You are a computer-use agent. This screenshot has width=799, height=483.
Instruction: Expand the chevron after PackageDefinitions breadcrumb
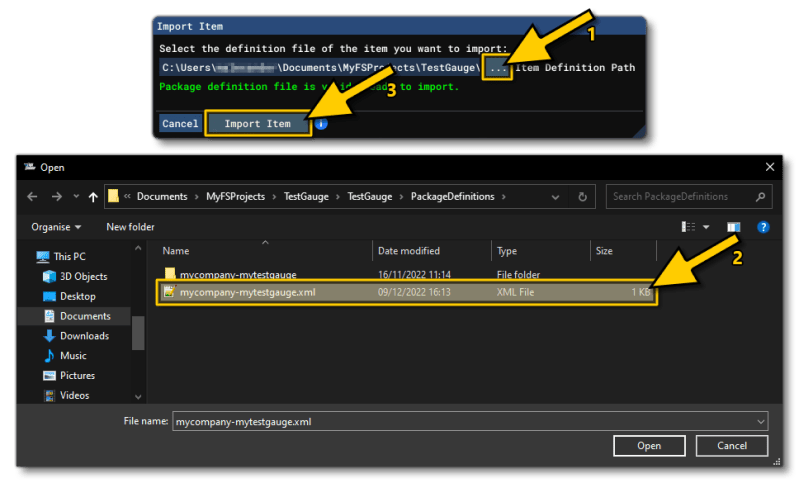(x=503, y=197)
